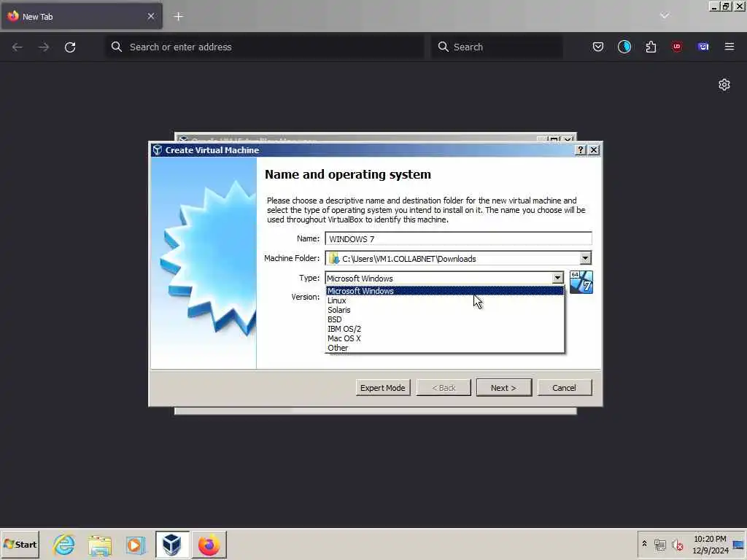Viewport: 747px width, 560px height.
Task: Click the Show desktop tray icon
Action: [738, 545]
